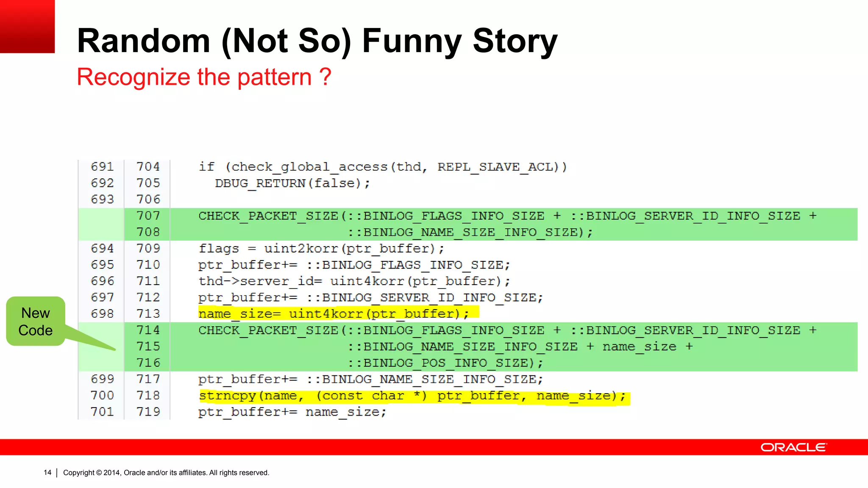Click the line 715 code containing 'name_size +'
868x488 pixels.
[x=520, y=347]
